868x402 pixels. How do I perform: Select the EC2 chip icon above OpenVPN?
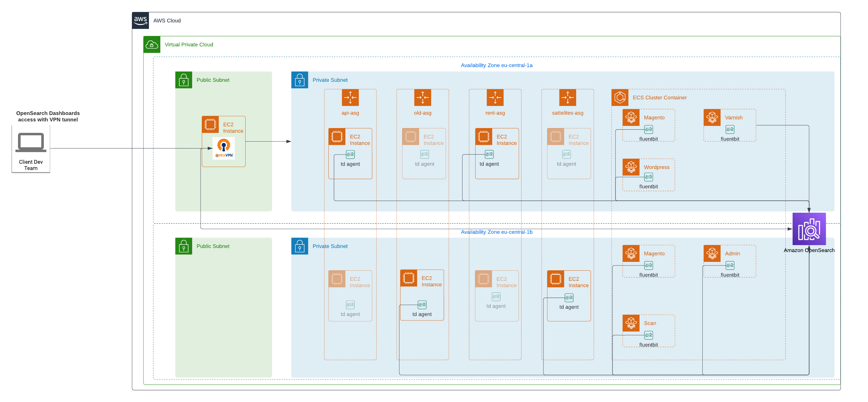[x=210, y=124]
